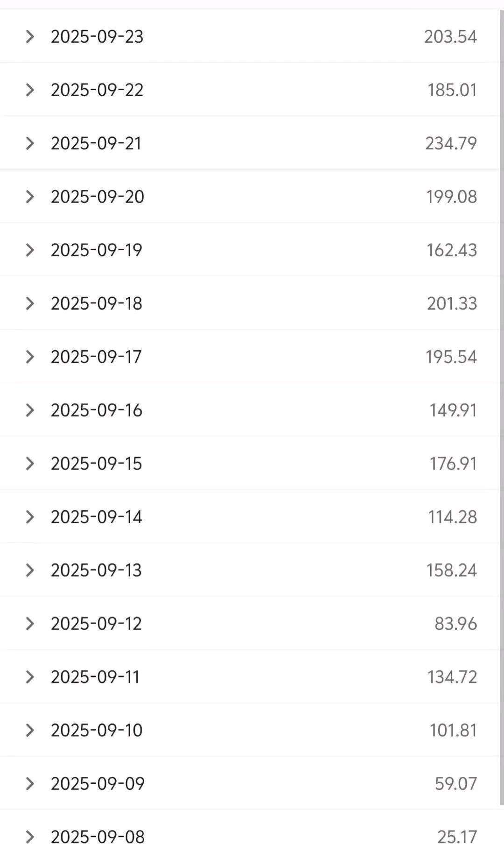Open details chevron for 2025-09-21
504x851 pixels.
click(30, 143)
